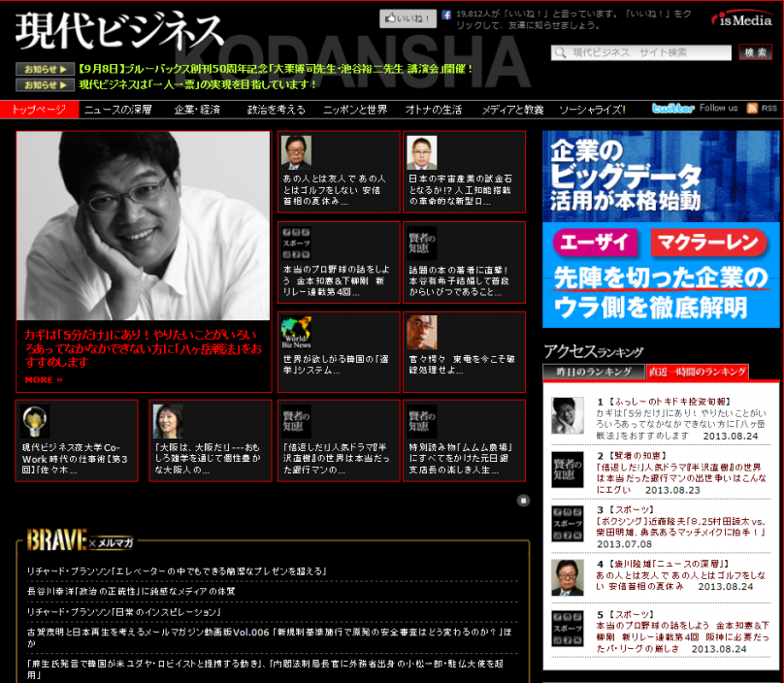This screenshot has width=784, height=683.
Task: Click the light bulb icon in the Co-Work card
Action: pyautogui.click(x=35, y=421)
